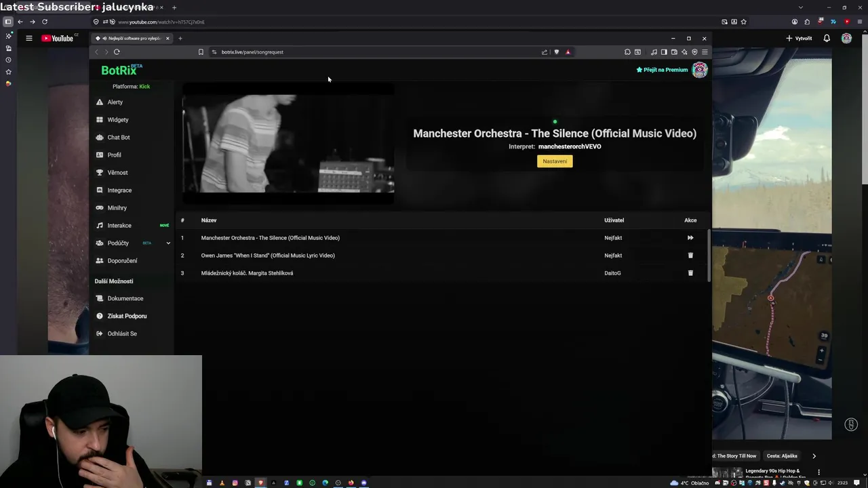Click Widgety grid icon in sidebar

[x=100, y=120]
